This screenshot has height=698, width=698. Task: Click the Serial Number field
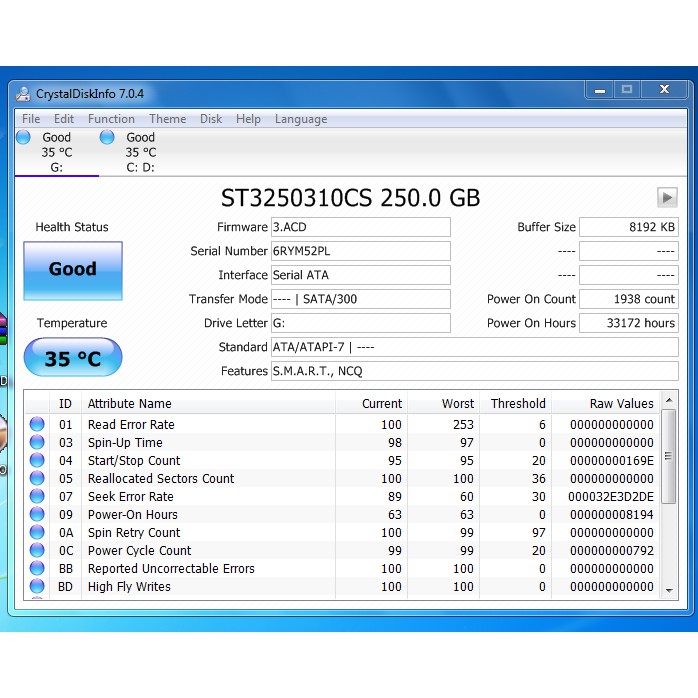point(360,251)
